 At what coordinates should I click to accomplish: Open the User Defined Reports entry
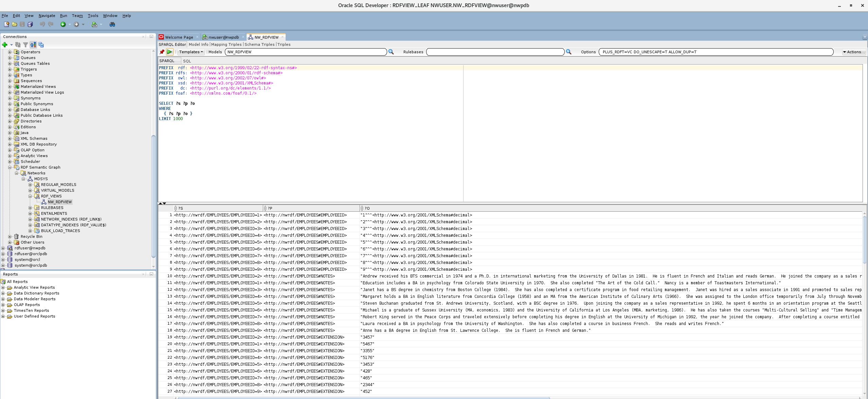[x=34, y=316]
